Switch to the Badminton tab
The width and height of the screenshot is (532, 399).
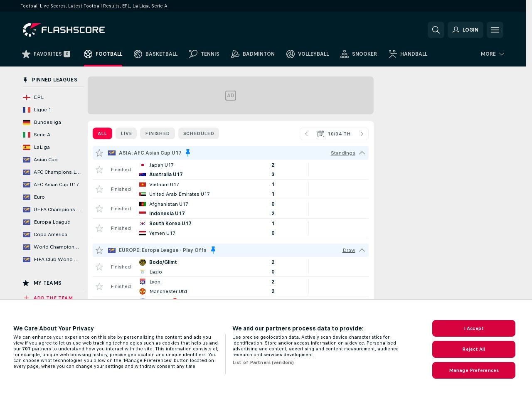pos(253,54)
